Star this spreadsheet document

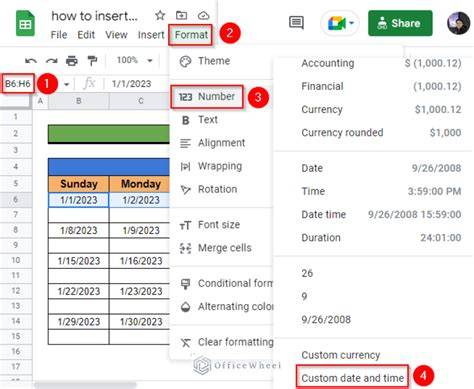click(160, 15)
